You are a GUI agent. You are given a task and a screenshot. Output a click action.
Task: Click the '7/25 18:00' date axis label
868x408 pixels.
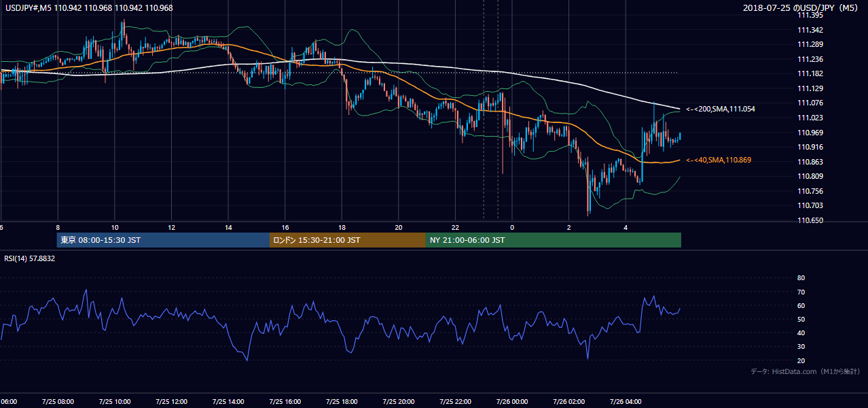[x=342, y=401]
